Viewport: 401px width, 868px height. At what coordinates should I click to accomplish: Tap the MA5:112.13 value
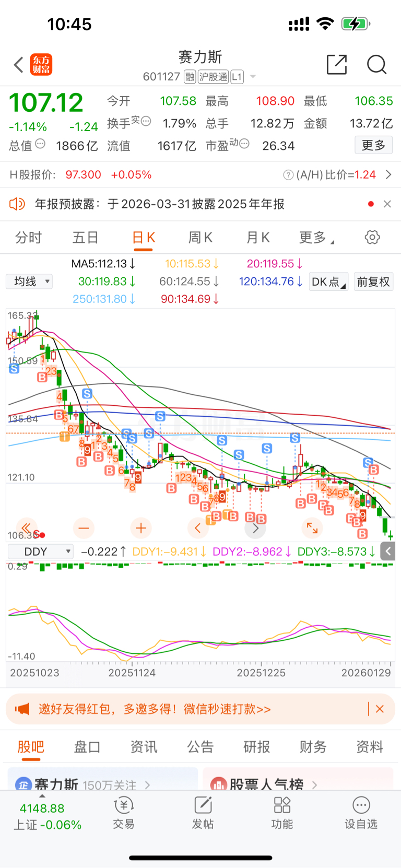coord(103,264)
